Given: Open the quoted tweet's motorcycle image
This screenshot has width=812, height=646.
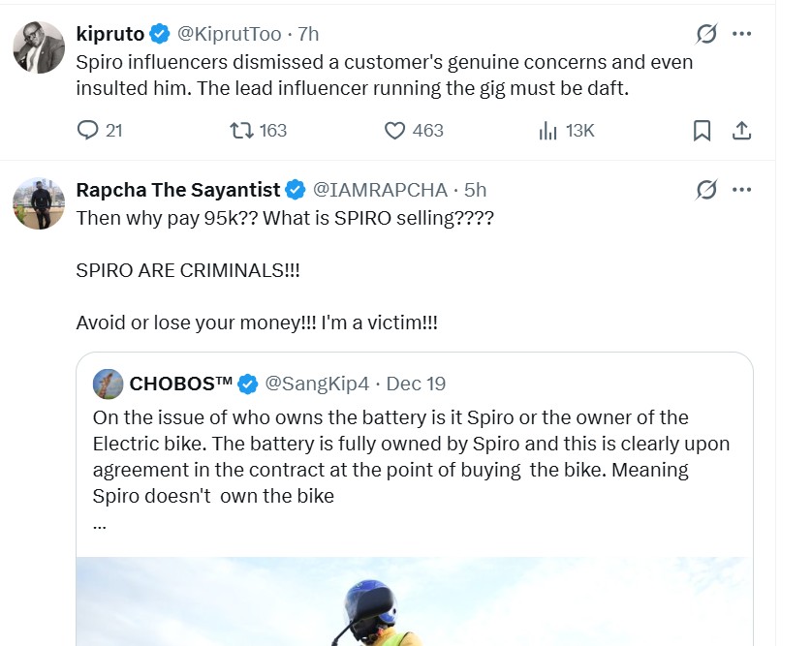Looking at the screenshot, I should (414, 600).
